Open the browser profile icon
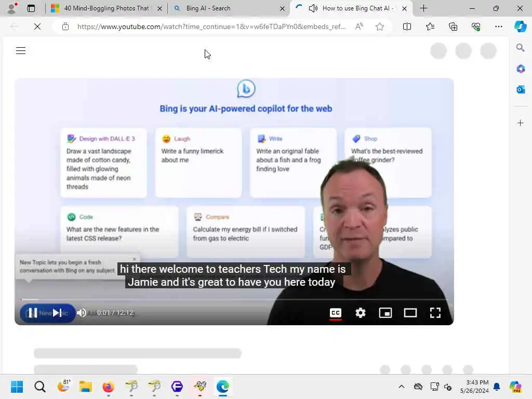This screenshot has width=532, height=399. (x=12, y=8)
